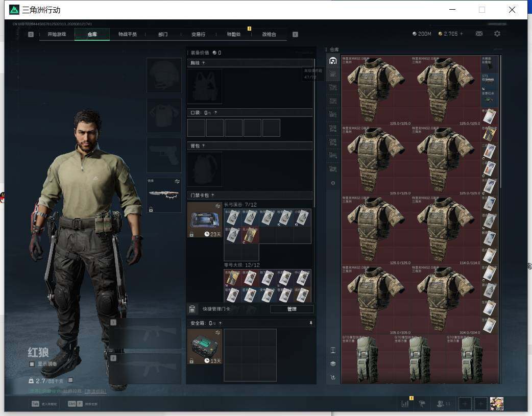Switch to the 改枪台 tab
Image resolution: width=532 pixels, height=416 pixels.
pyautogui.click(x=269, y=34)
